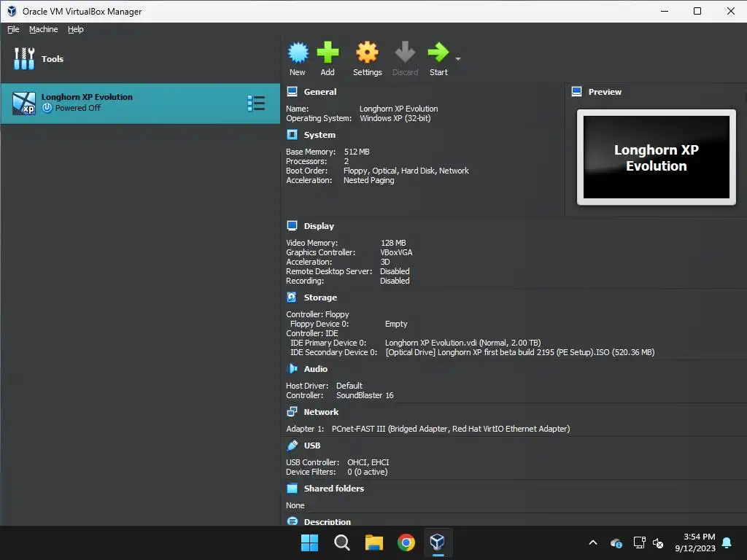The width and height of the screenshot is (747, 560).
Task: Open the Shared folders section header
Action: click(334, 489)
